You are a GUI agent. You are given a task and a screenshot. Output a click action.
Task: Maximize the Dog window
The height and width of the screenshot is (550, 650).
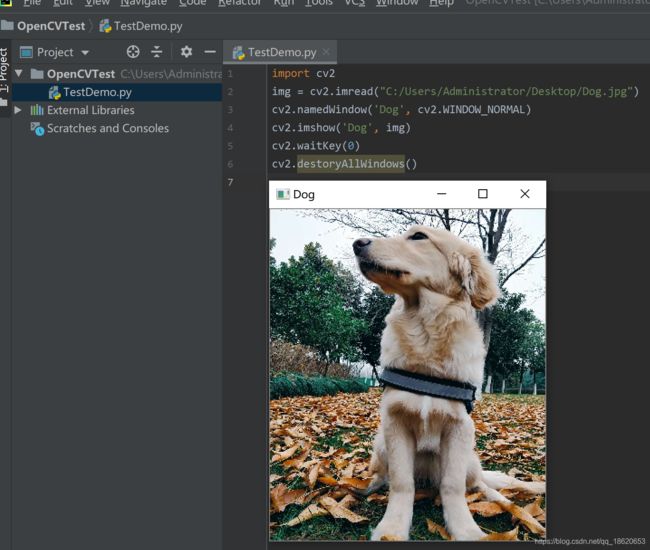tap(483, 194)
